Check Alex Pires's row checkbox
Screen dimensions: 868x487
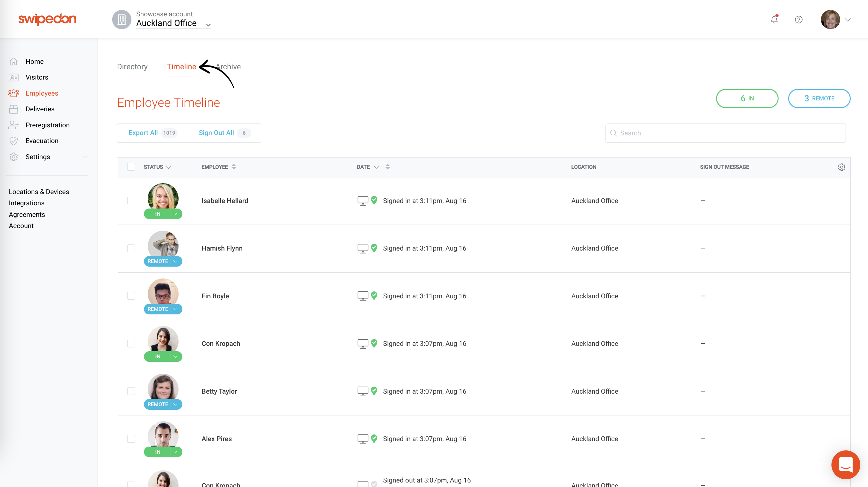[x=131, y=439]
